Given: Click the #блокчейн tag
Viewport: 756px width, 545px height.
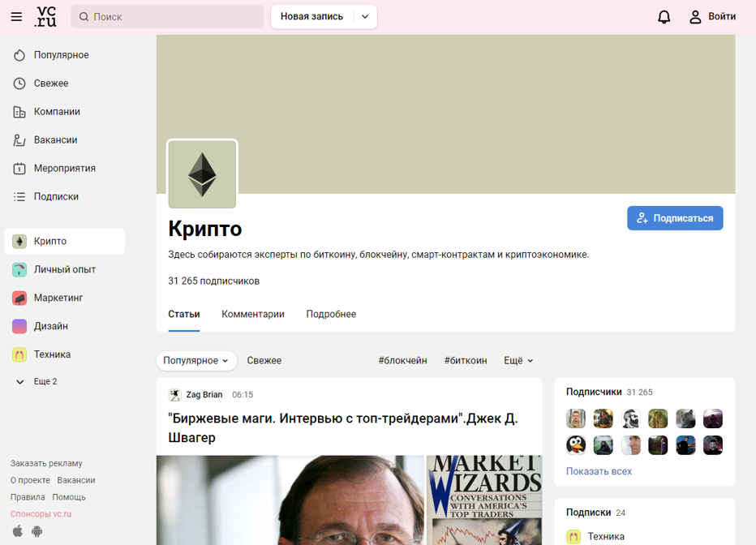Looking at the screenshot, I should [402, 360].
